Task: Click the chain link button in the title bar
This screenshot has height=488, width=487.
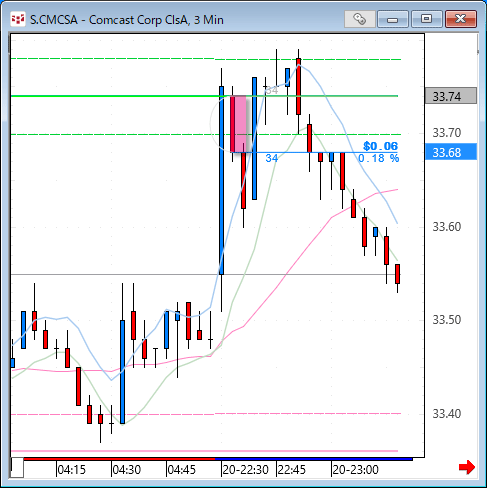Action: (359, 19)
